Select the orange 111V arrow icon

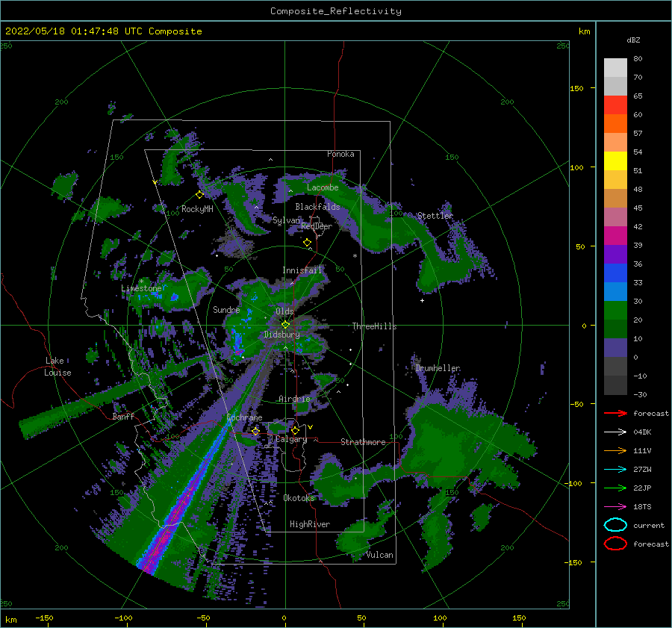pyautogui.click(x=615, y=450)
